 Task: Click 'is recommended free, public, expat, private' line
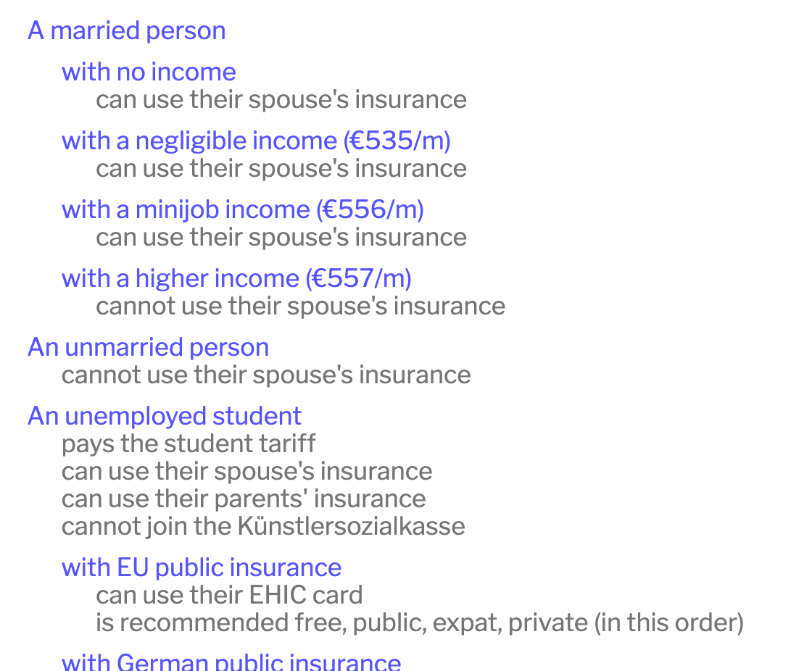[x=420, y=622]
